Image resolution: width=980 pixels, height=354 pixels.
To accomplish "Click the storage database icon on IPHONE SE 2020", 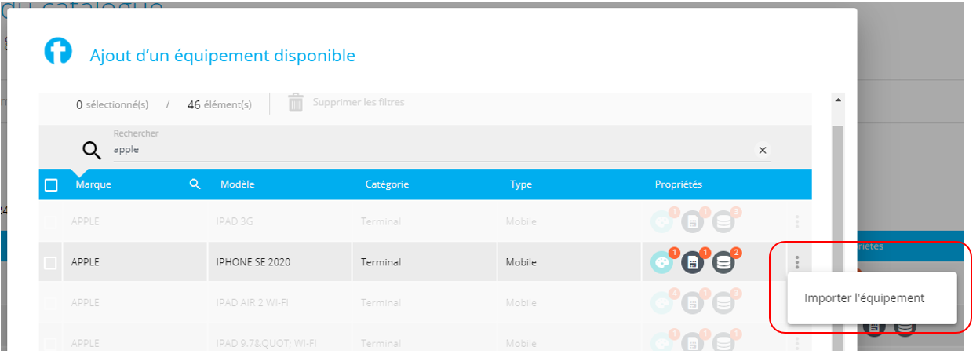I will [724, 262].
